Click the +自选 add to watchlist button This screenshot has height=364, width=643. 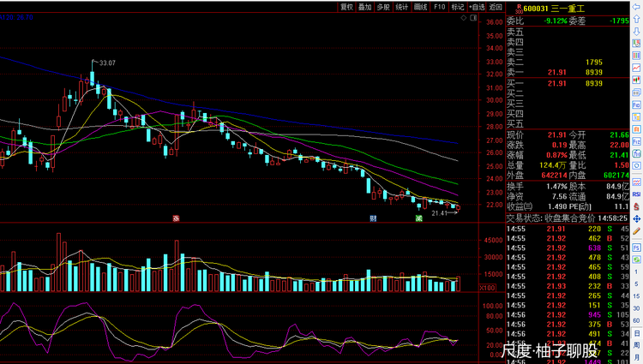477,7
